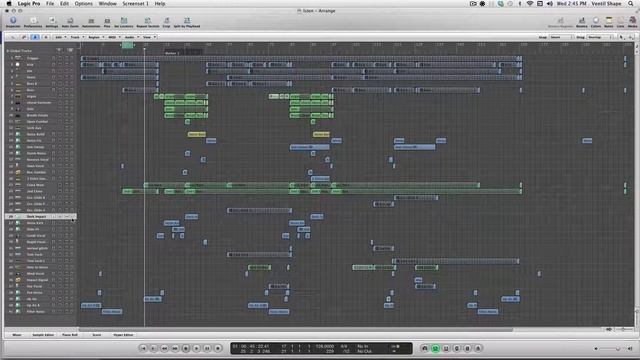The height and width of the screenshot is (360, 640).
Task: Open the Hyper Editor tab
Action: (123, 335)
